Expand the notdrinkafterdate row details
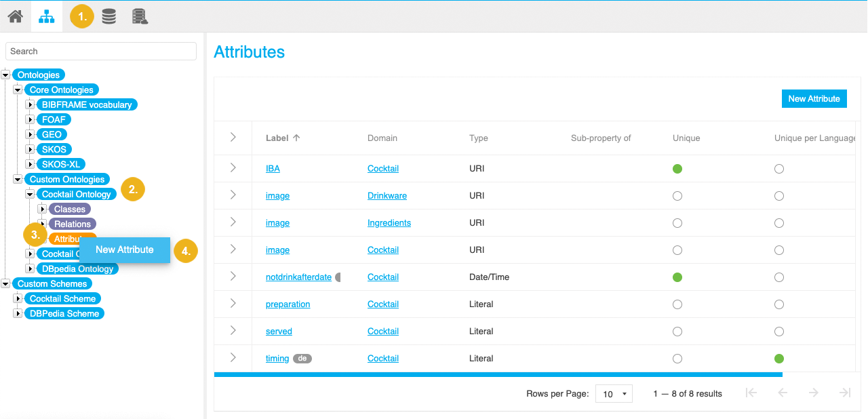The image size is (868, 419). [233, 277]
